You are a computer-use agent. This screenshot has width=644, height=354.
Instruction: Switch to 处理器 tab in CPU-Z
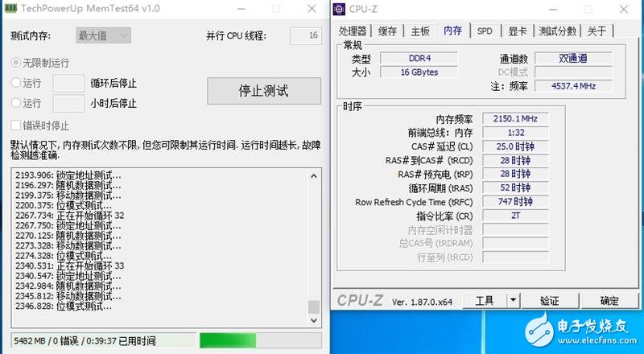pos(353,31)
